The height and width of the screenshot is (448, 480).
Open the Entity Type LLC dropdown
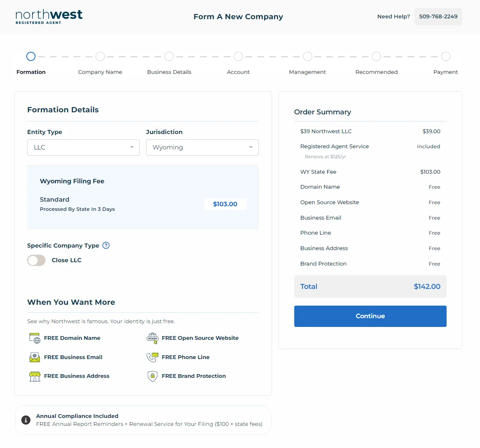pyautogui.click(x=83, y=148)
